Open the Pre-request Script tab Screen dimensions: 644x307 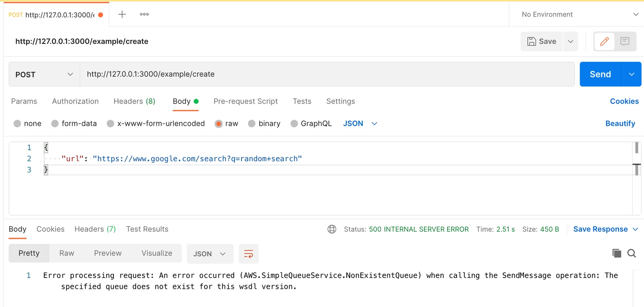coord(246,102)
